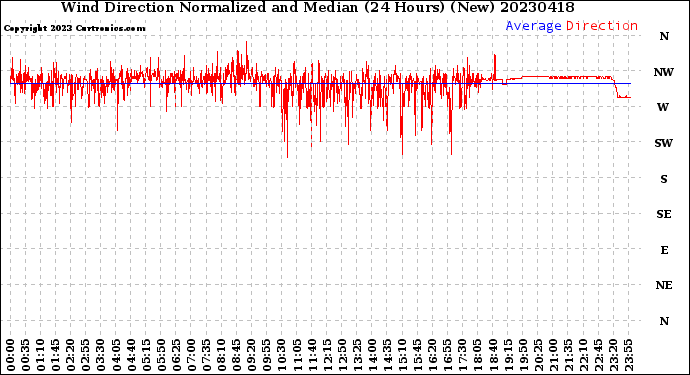Click the chart title text
690x375 pixels.
[x=317, y=7]
